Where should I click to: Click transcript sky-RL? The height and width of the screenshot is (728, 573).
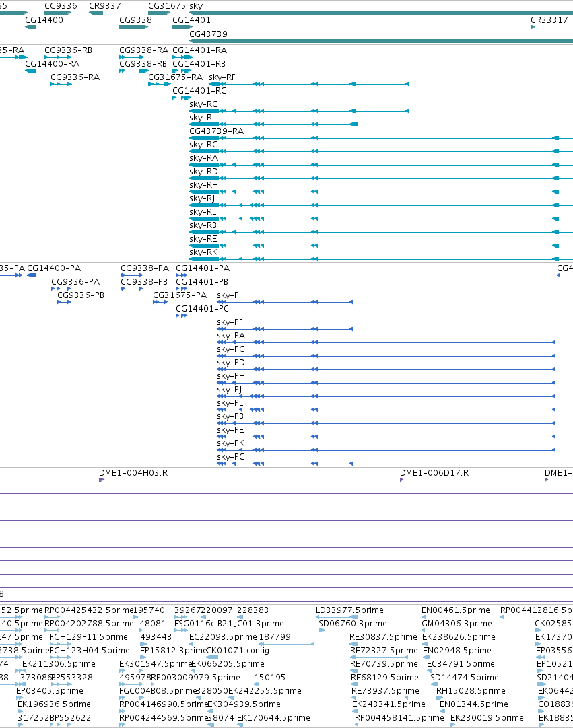pyautogui.click(x=203, y=212)
